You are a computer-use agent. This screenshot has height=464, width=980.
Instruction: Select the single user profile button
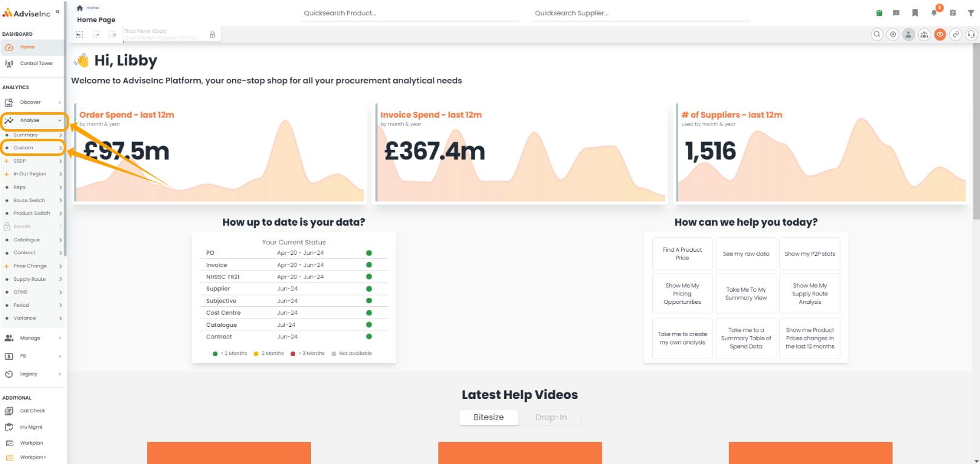click(x=908, y=35)
